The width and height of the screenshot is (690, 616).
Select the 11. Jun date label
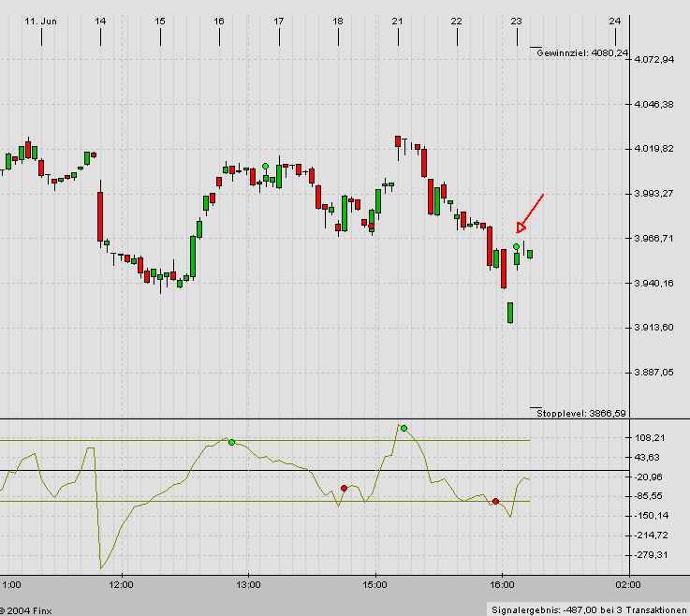40,21
